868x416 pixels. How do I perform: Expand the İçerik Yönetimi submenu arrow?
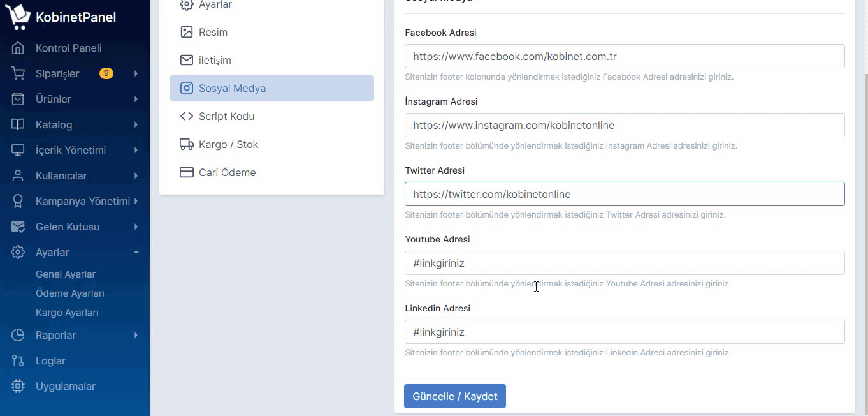point(136,150)
